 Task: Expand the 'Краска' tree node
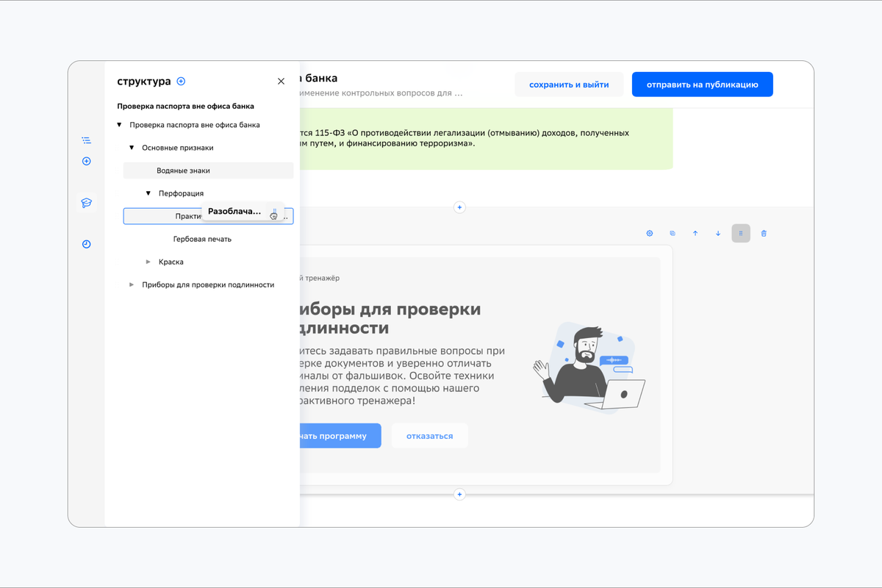click(x=148, y=262)
